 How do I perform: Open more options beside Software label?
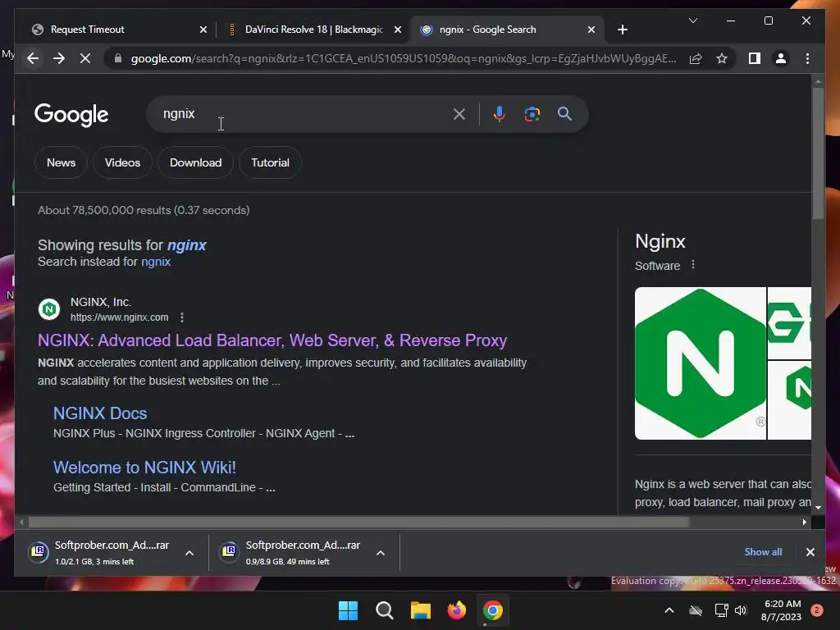[693, 265]
